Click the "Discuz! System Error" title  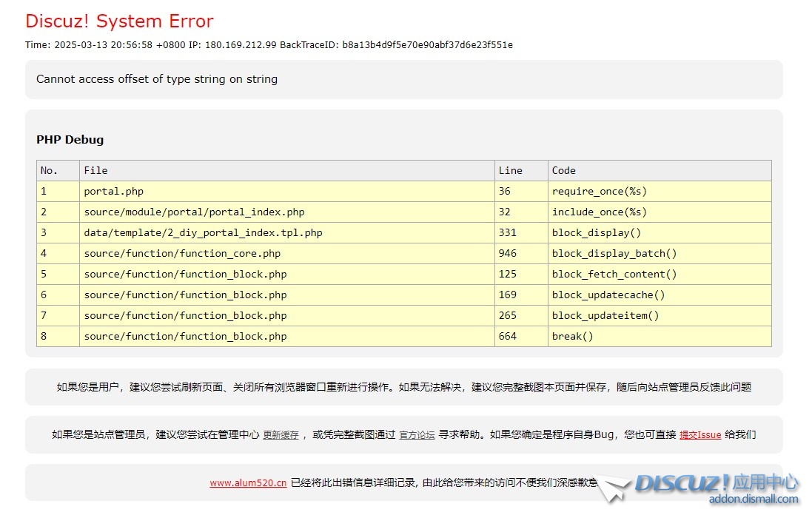pos(120,21)
